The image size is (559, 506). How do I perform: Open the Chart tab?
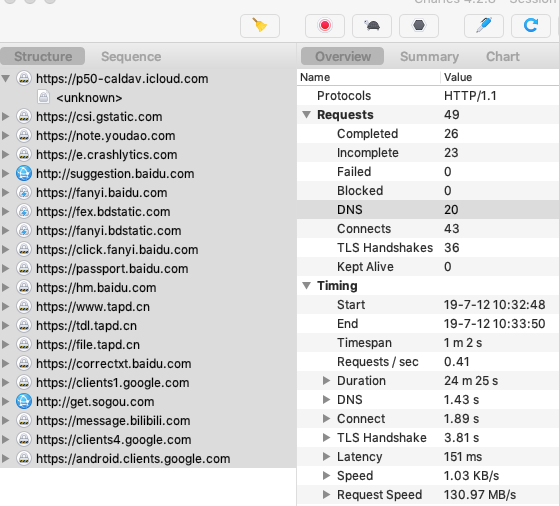[x=503, y=56]
